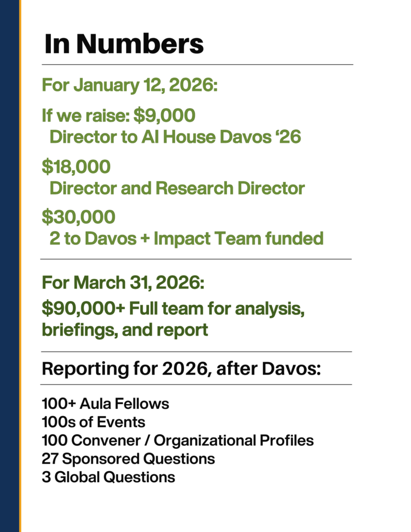Select the "briefings, and report" text
Image resolution: width=411 pixels, height=532 pixels.
point(125,329)
